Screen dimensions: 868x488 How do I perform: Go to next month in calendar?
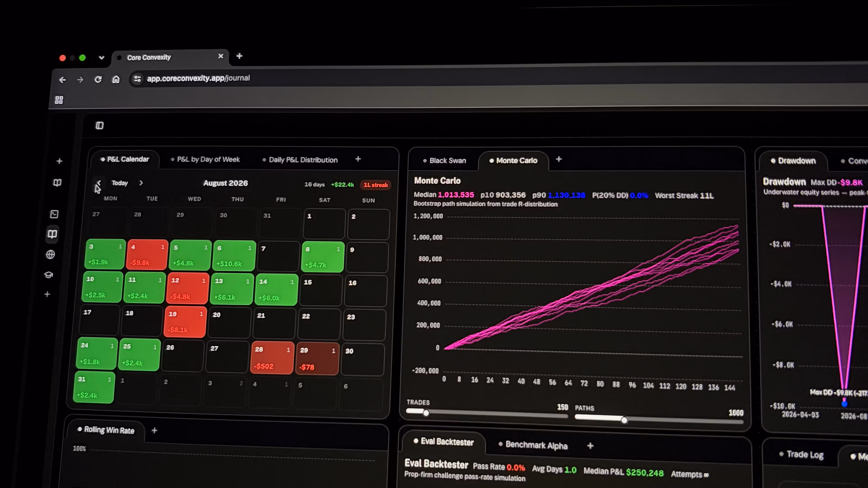click(141, 183)
